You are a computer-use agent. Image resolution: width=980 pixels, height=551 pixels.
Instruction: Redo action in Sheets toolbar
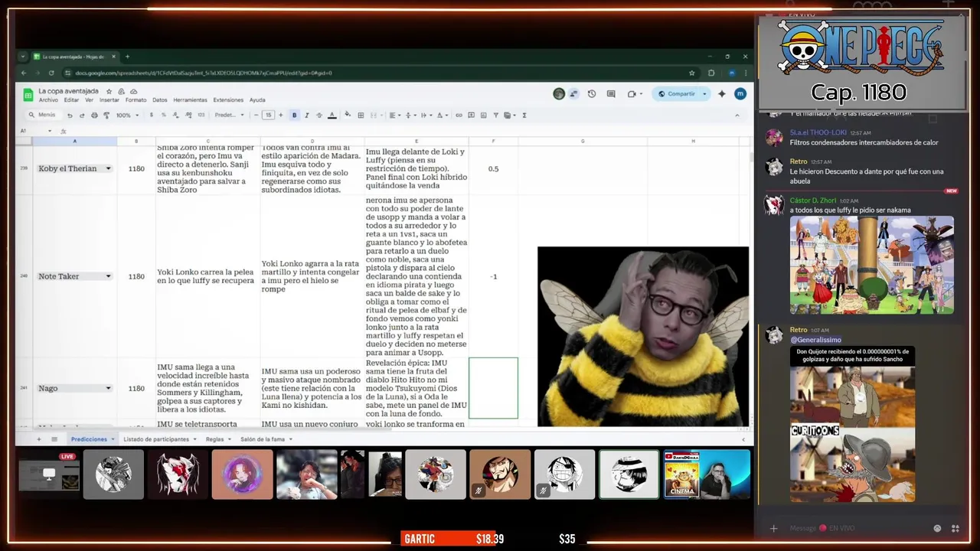(82, 115)
